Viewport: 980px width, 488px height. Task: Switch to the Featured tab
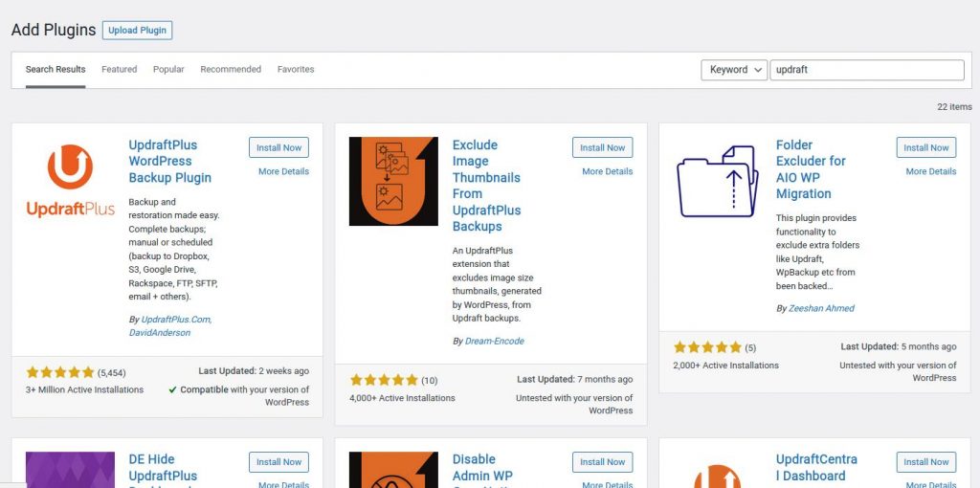(x=120, y=69)
